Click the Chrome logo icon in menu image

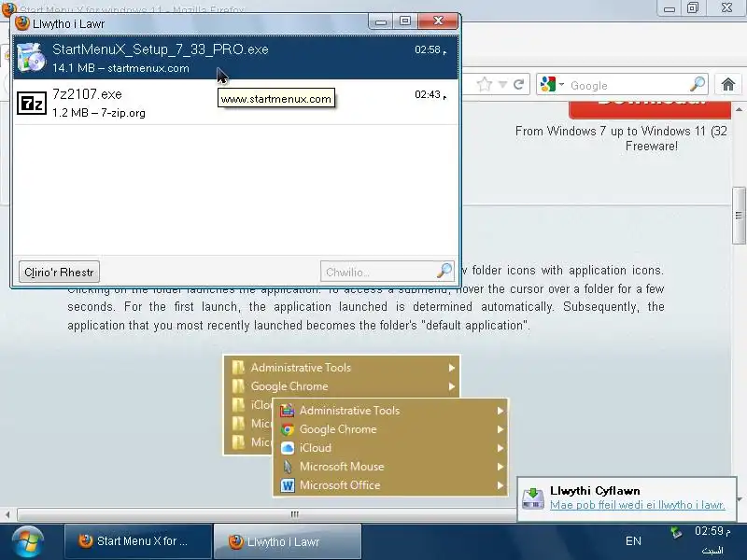tap(288, 429)
